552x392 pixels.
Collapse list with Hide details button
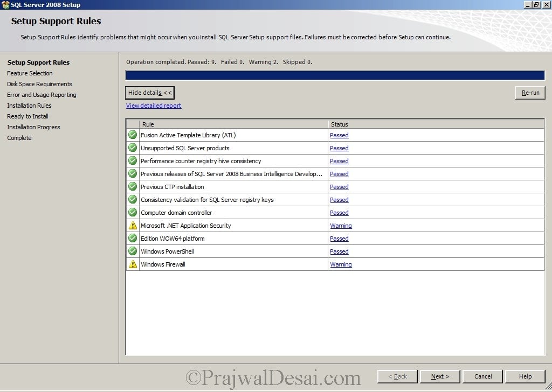point(150,93)
